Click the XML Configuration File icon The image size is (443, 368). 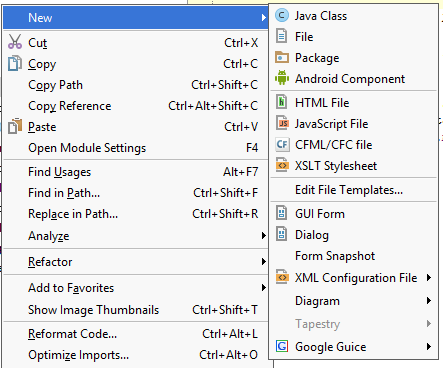coord(282,277)
